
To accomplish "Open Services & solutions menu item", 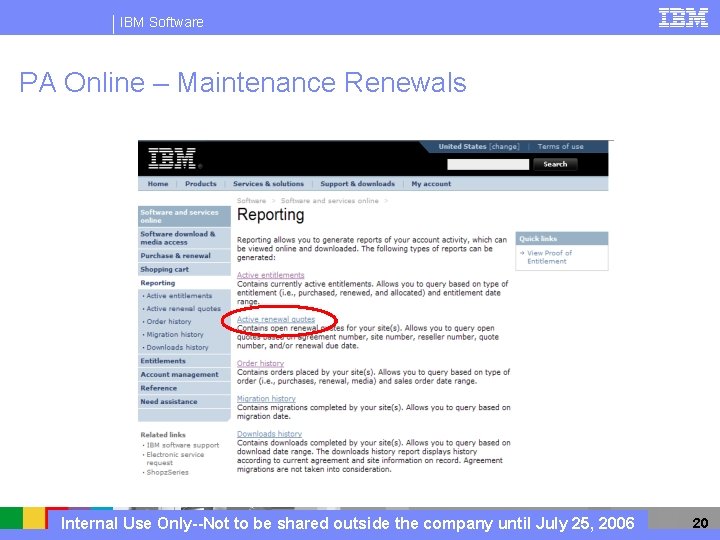I will [268, 184].
